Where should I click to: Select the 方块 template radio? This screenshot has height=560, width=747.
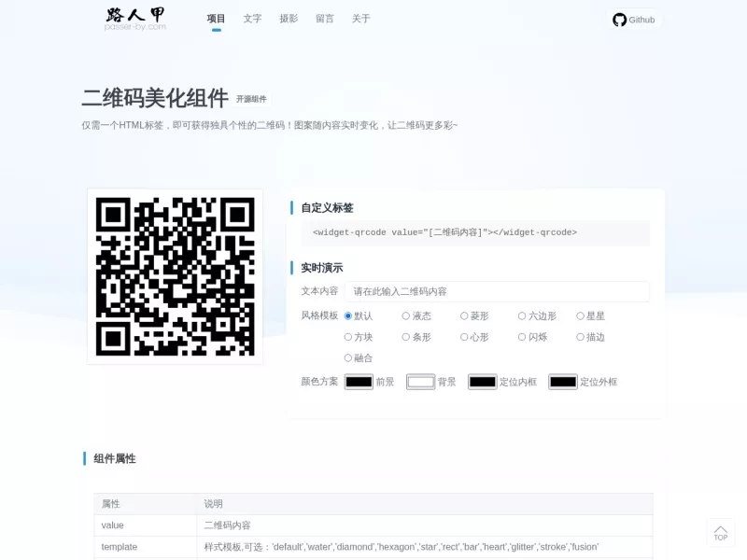pyautogui.click(x=348, y=337)
